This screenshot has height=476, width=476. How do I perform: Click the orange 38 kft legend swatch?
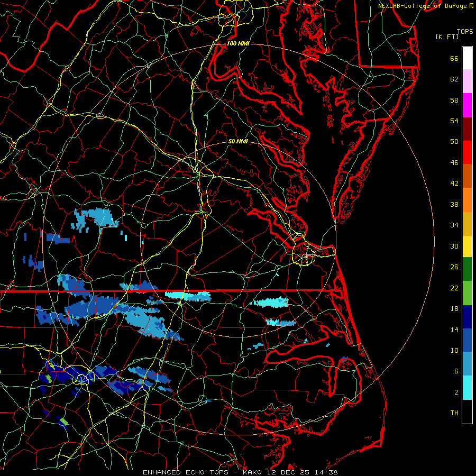pos(467,200)
